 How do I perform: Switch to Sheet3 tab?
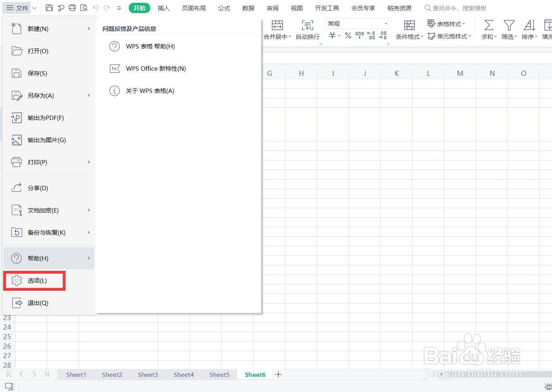pos(148,375)
